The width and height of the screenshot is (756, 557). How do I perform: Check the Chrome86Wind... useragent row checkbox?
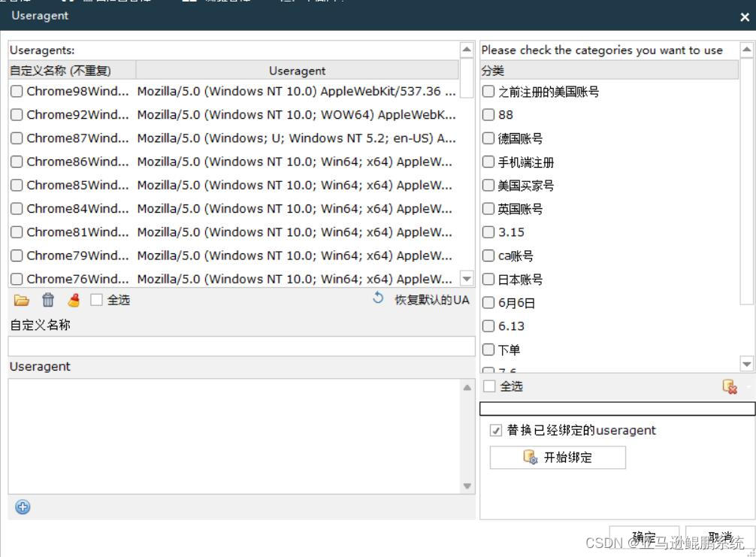[17, 162]
